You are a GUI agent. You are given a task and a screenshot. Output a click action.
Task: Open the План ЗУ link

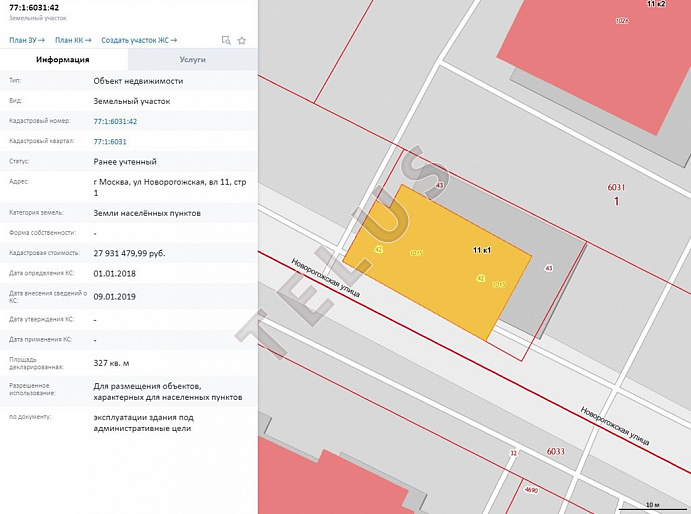click(27, 40)
